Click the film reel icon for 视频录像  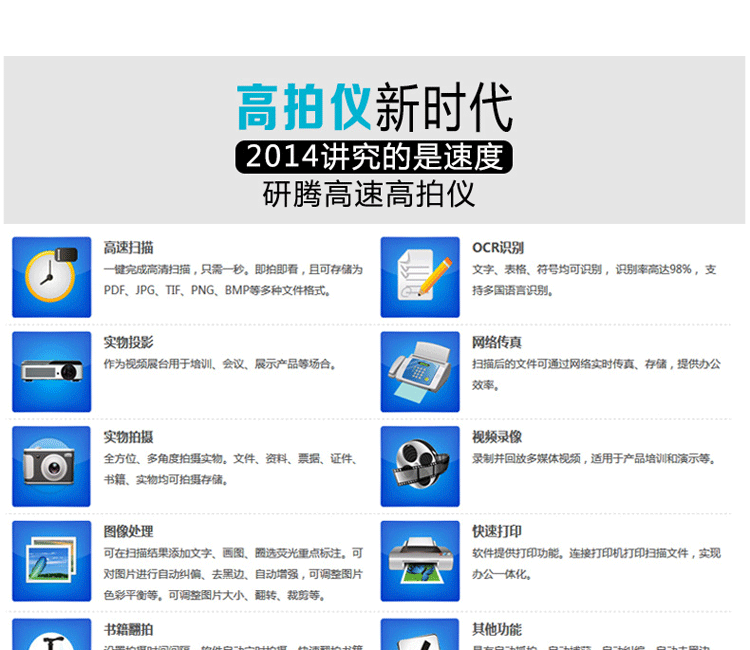tap(420, 466)
